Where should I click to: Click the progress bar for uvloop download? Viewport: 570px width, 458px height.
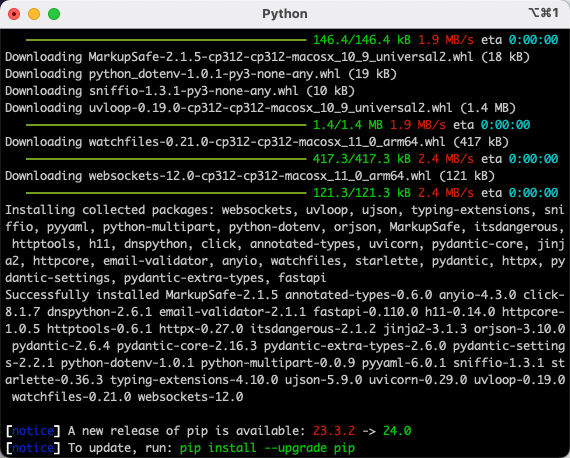[x=166, y=125]
